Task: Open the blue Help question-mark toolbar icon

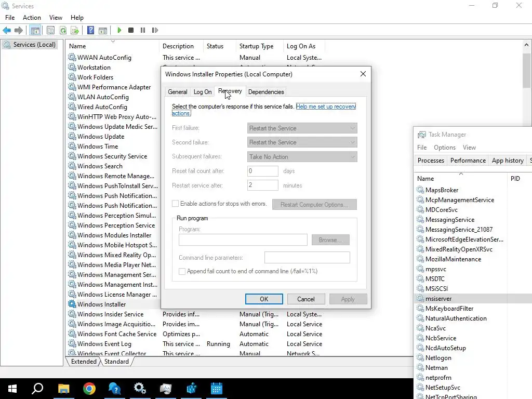Action: (x=90, y=30)
